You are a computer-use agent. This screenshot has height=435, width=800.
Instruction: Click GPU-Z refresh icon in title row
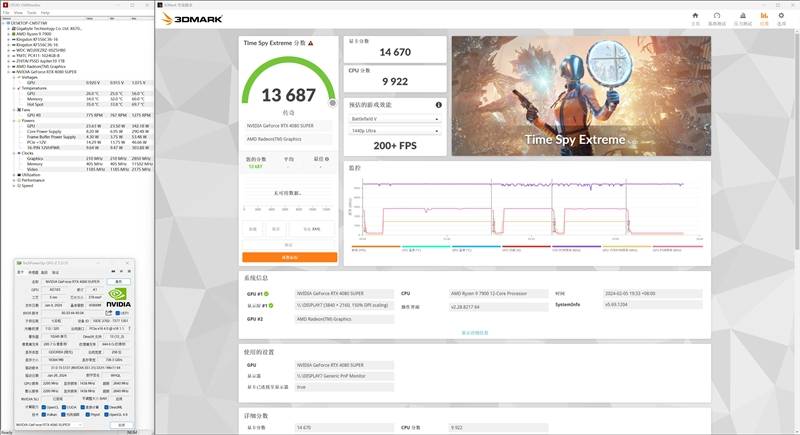121,271
